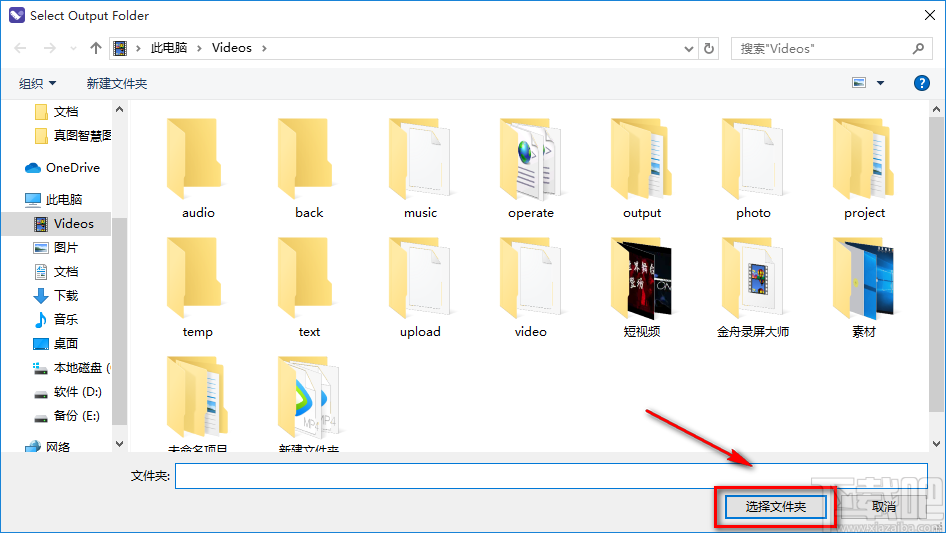
Task: Select the upload folder
Action: pyautogui.click(x=420, y=288)
